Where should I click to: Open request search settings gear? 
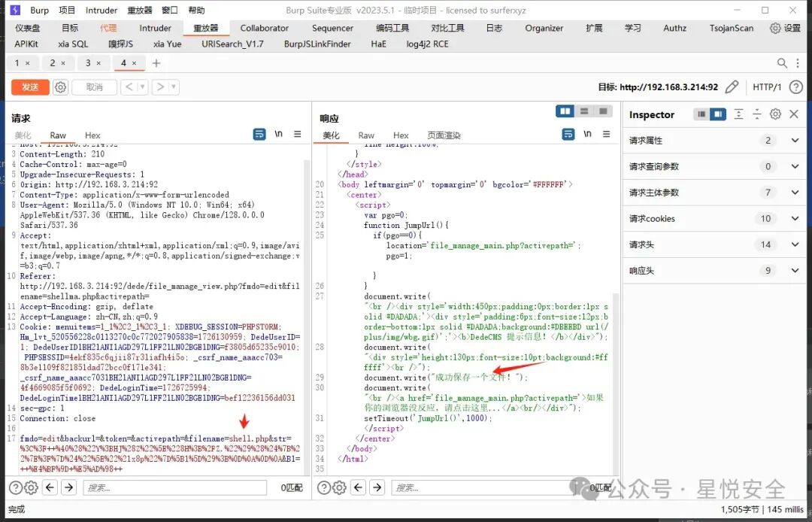[31, 487]
